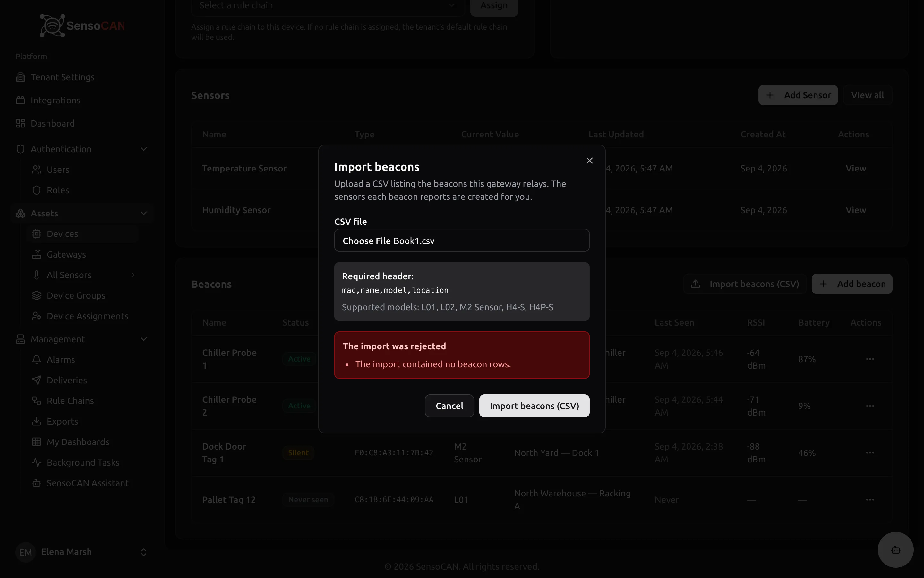The height and width of the screenshot is (578, 924).
Task: Open Alarms menu item
Action: coord(82,360)
